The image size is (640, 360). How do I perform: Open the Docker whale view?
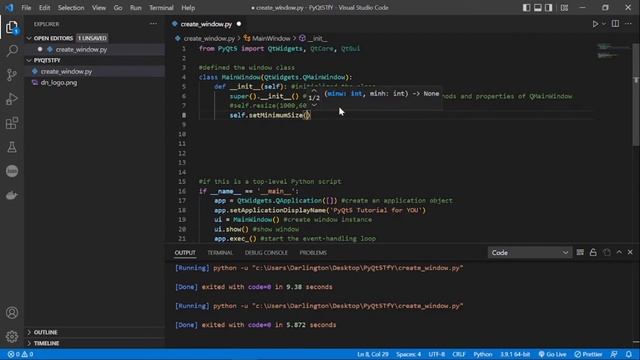point(12,196)
